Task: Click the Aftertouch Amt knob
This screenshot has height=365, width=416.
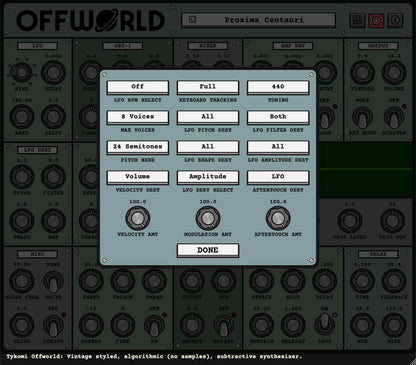Action: [x=278, y=218]
